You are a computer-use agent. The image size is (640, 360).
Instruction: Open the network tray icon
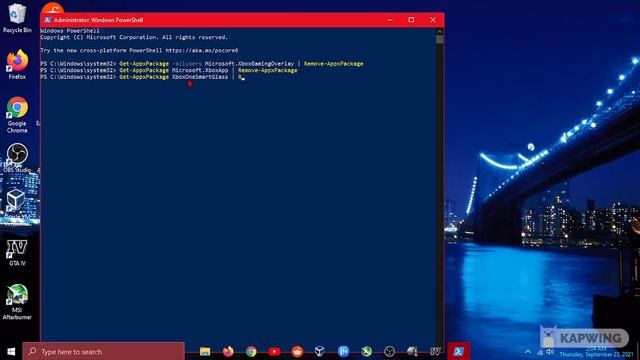coord(540,352)
